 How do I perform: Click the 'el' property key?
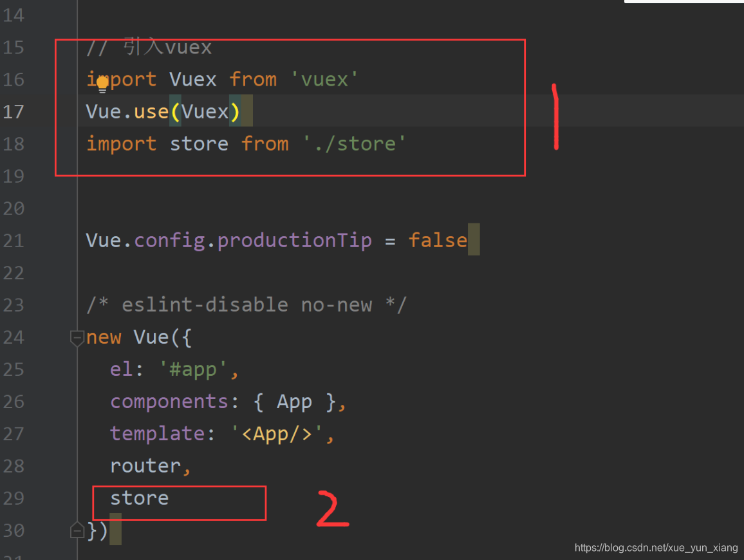click(122, 369)
